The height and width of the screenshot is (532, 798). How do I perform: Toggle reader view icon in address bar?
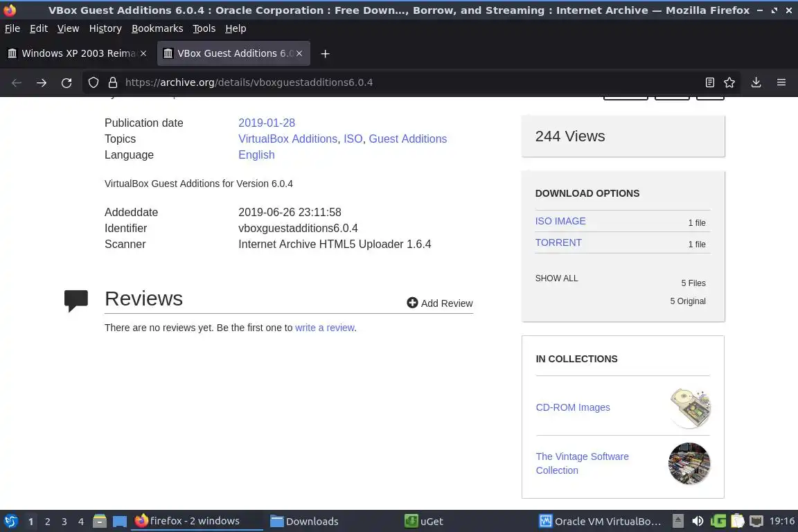click(x=709, y=82)
